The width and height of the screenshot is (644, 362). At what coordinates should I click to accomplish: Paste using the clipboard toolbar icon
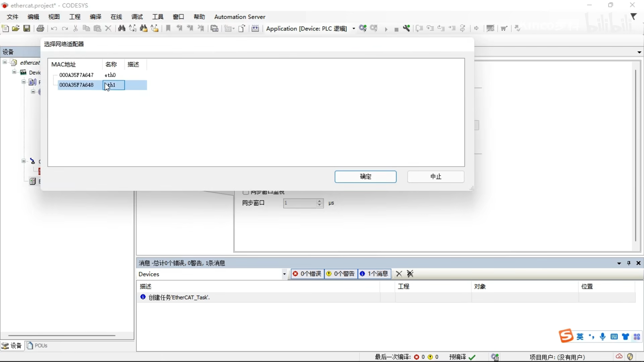pyautogui.click(x=97, y=28)
